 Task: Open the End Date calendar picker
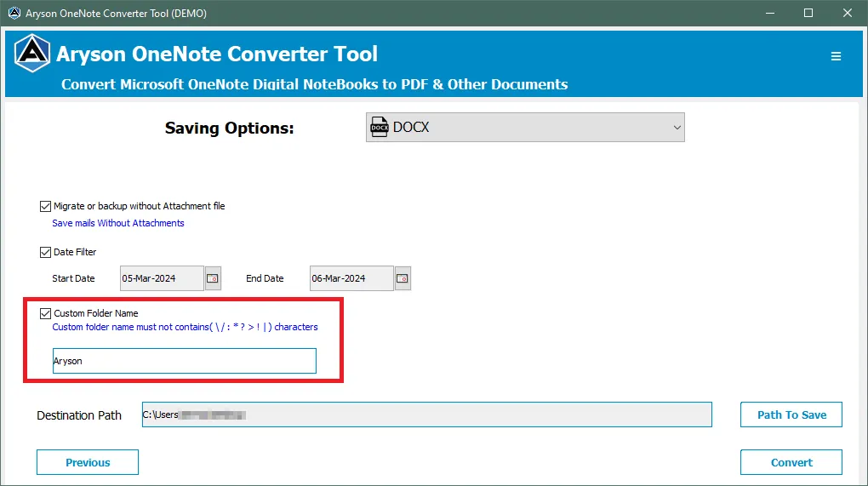(403, 278)
